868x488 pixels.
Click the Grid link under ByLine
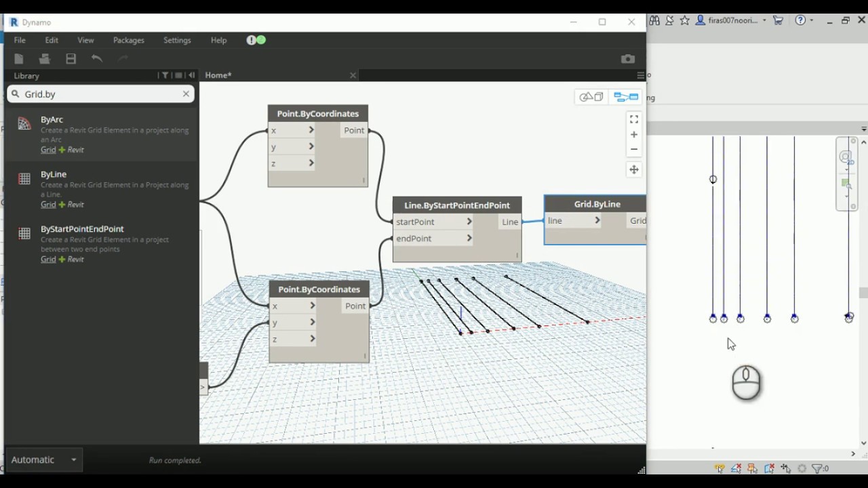(48, 205)
